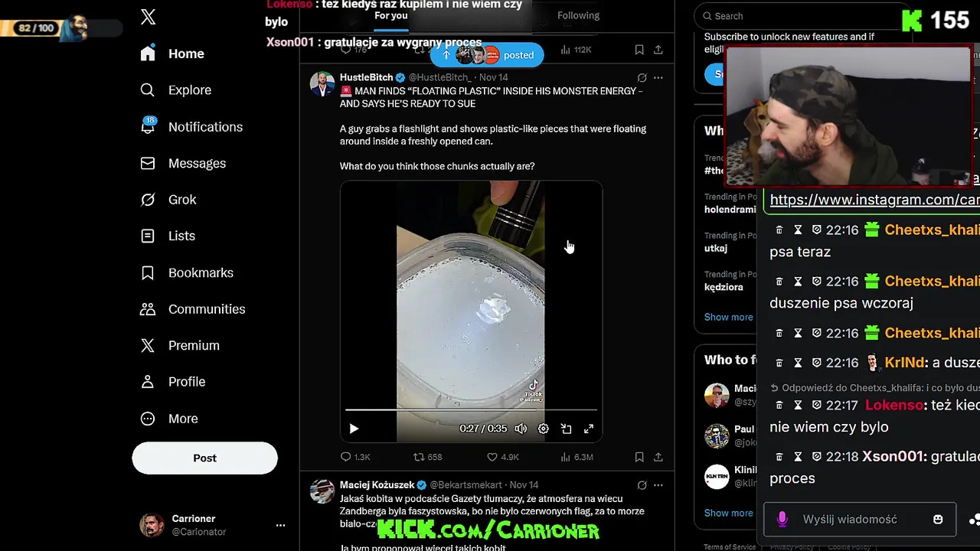Image resolution: width=980 pixels, height=551 pixels.
Task: Bookmark the HustleBitch post
Action: (639, 457)
